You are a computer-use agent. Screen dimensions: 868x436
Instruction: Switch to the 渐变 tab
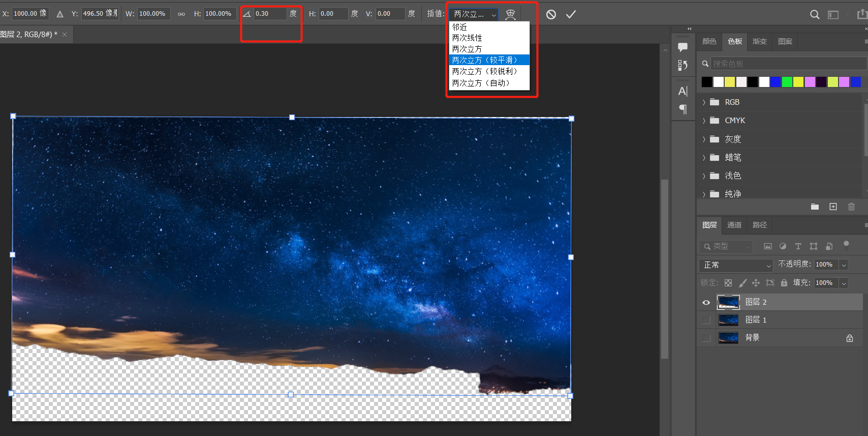(759, 41)
